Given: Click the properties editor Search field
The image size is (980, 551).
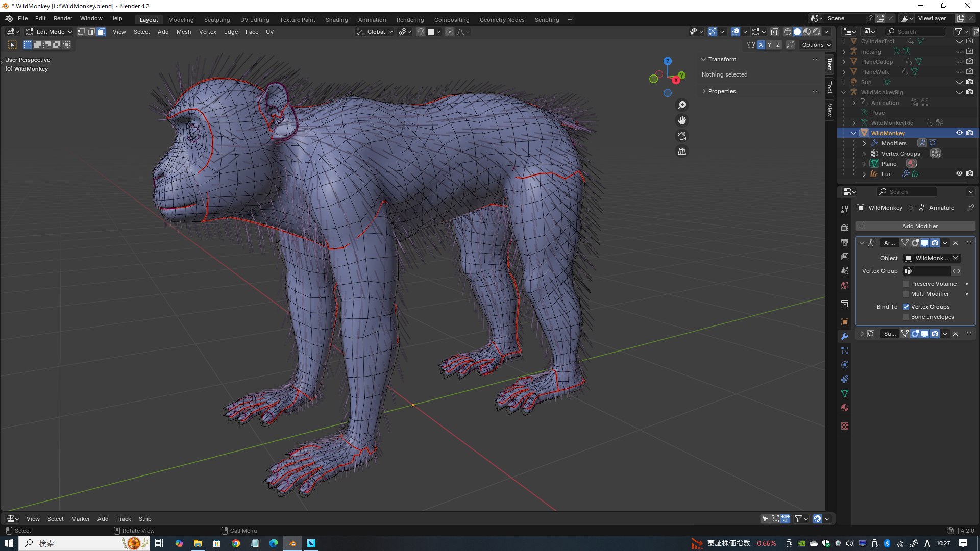Looking at the screenshot, I should click(907, 192).
